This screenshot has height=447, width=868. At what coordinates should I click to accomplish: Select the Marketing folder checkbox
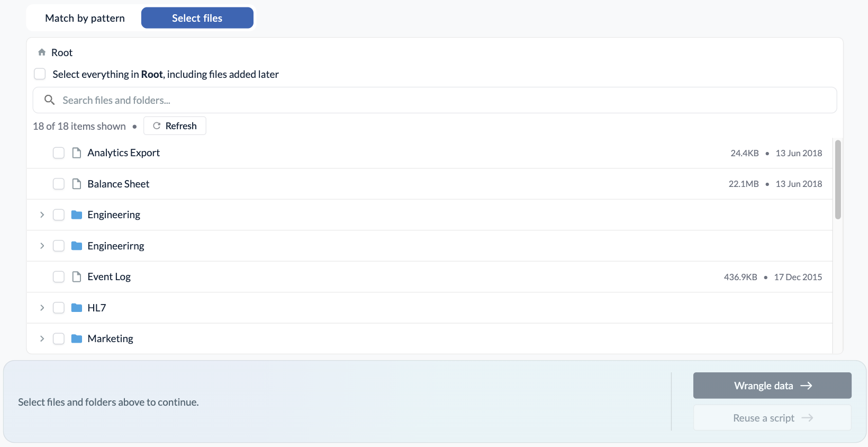coord(59,338)
